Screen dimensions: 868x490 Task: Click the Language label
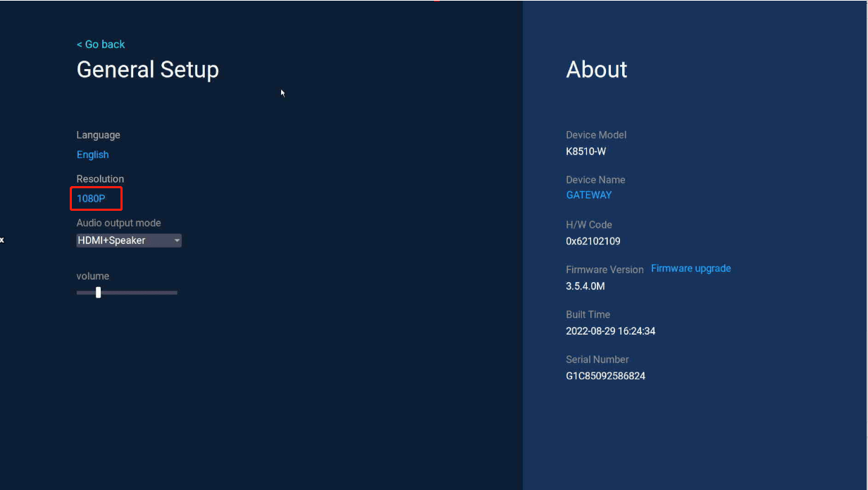pyautogui.click(x=99, y=135)
